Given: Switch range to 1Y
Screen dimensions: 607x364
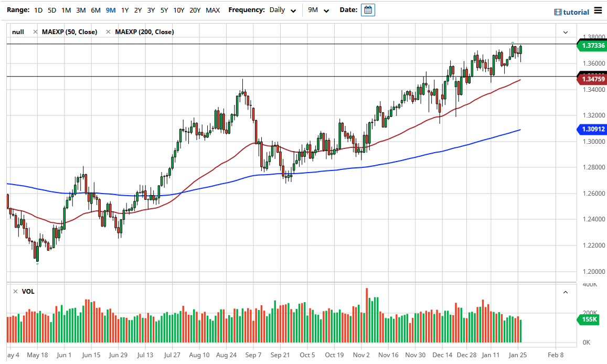Looking at the screenshot, I should coord(125,10).
